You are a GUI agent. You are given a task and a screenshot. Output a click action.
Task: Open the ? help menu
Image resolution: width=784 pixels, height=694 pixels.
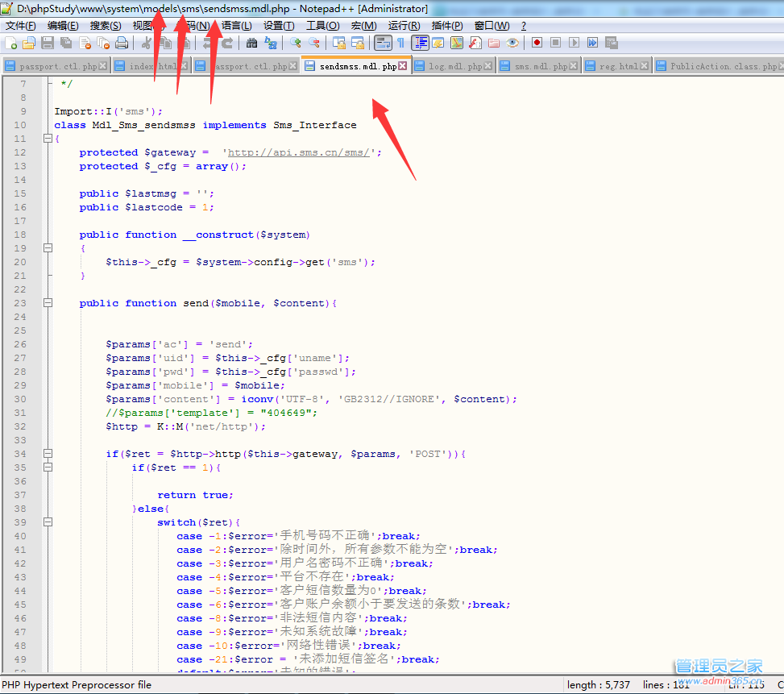pos(524,26)
